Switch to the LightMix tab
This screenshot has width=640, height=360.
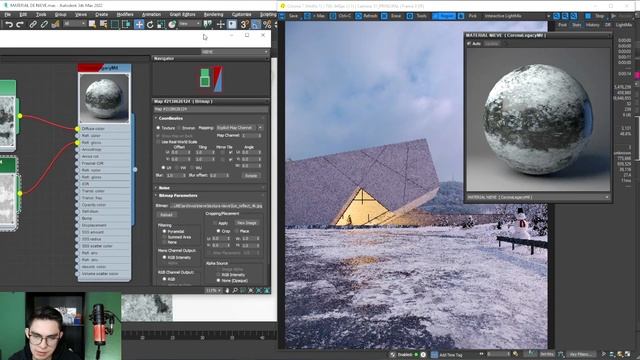click(624, 25)
